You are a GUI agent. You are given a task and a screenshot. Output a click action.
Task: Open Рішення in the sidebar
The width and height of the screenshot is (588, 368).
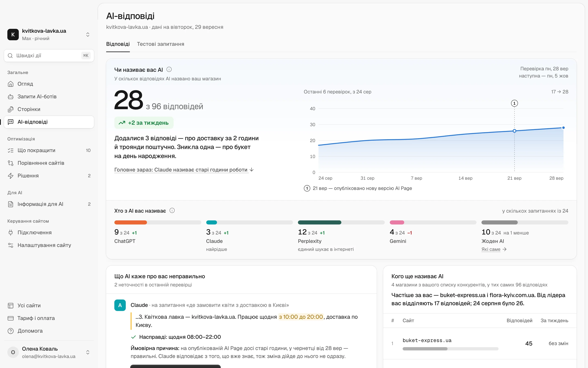pos(49,175)
